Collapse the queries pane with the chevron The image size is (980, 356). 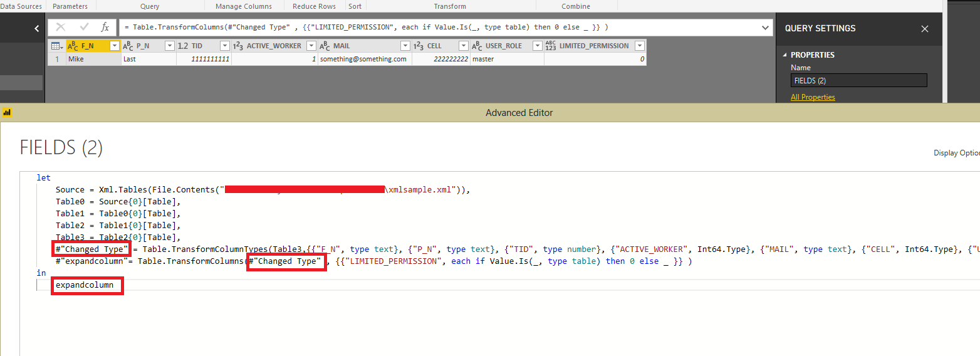[x=36, y=28]
